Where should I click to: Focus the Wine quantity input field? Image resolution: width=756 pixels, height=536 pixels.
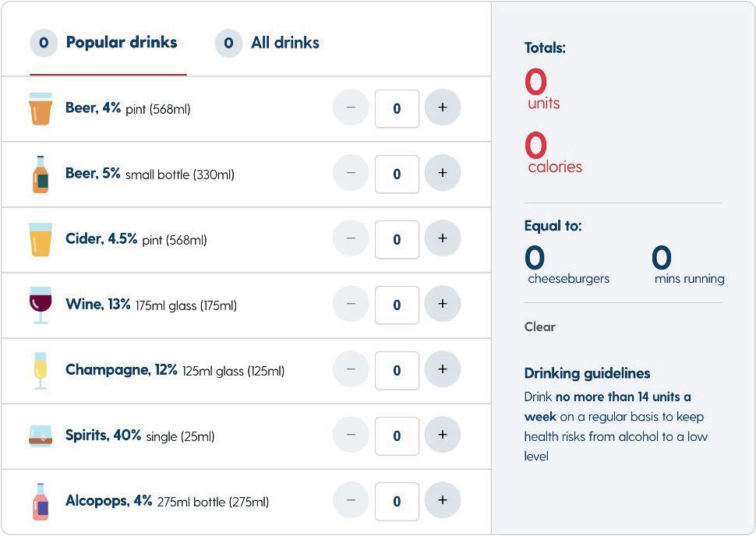tap(397, 305)
